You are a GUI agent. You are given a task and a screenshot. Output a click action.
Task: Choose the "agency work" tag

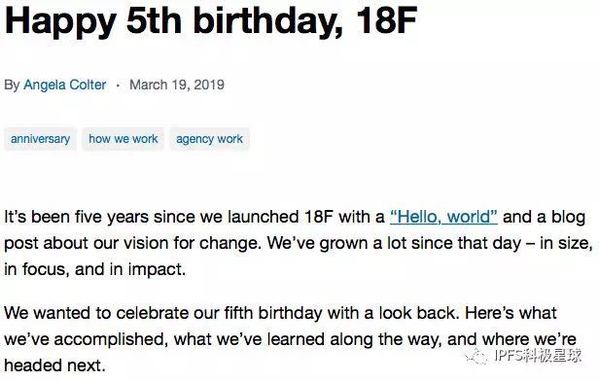tap(209, 139)
